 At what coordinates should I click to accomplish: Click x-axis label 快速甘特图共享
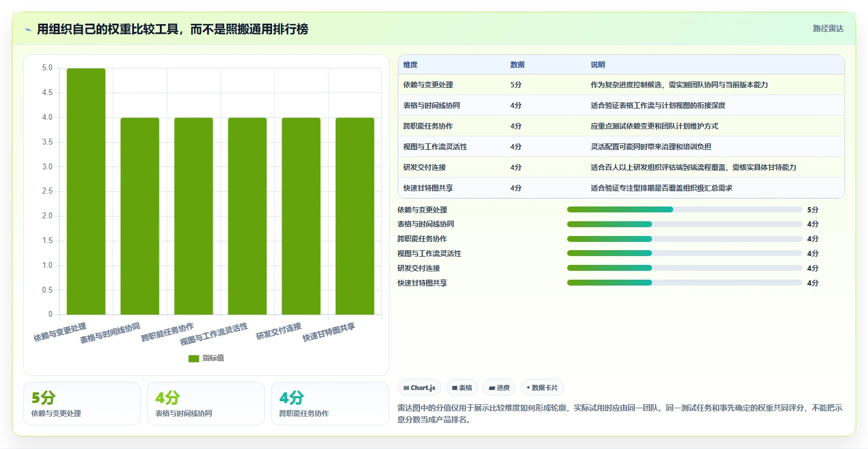click(329, 333)
